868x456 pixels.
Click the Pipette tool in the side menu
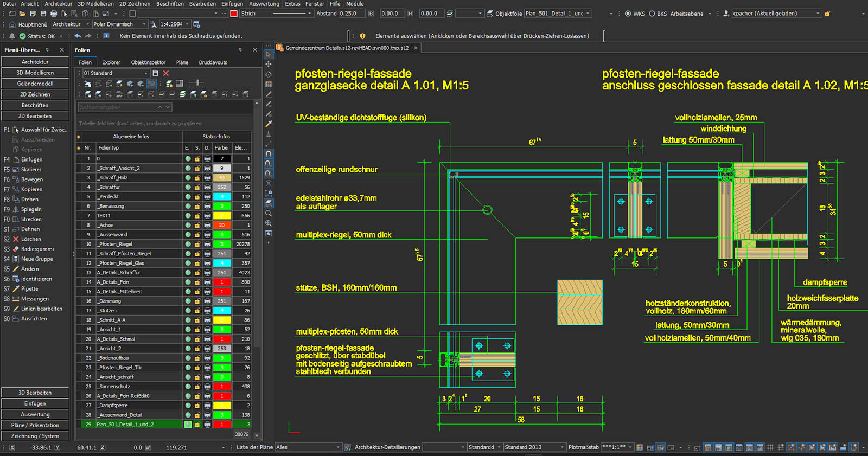[x=29, y=289]
